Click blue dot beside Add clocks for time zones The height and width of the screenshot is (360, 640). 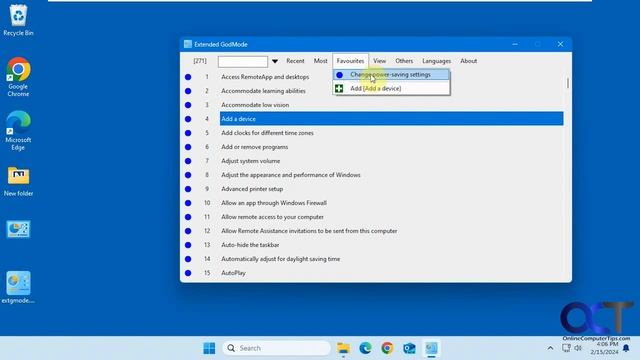coord(188,133)
